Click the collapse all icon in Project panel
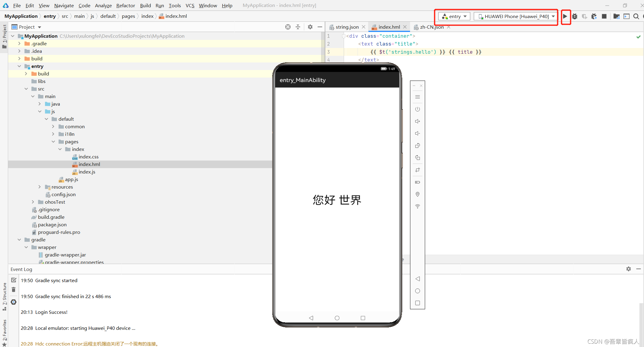Viewport: 644px width, 347px height. (x=298, y=27)
